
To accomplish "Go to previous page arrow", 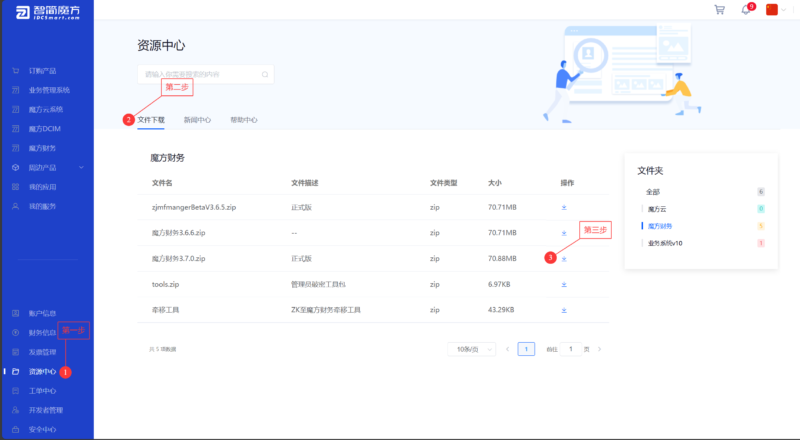I will coord(507,349).
